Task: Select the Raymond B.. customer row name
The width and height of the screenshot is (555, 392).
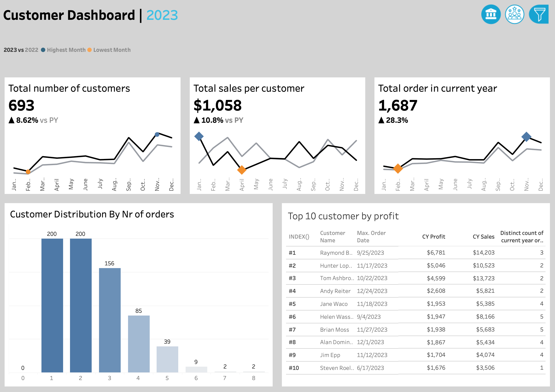Action: coord(336,253)
